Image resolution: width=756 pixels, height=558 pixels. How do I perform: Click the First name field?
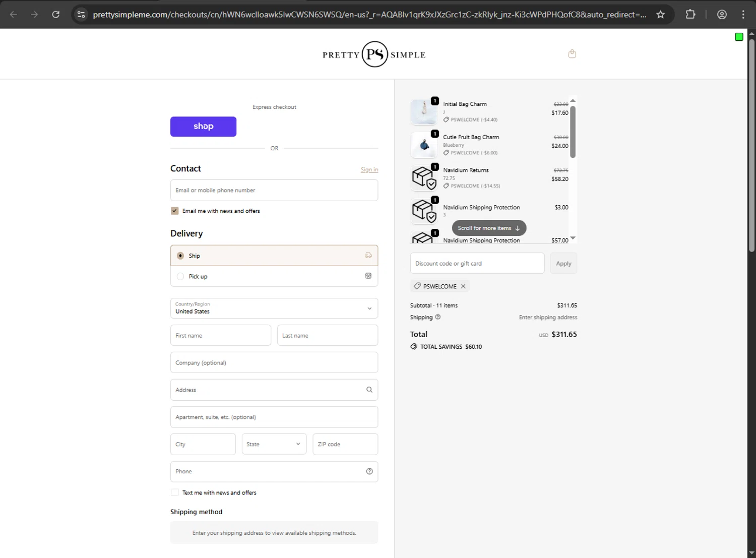pos(221,335)
